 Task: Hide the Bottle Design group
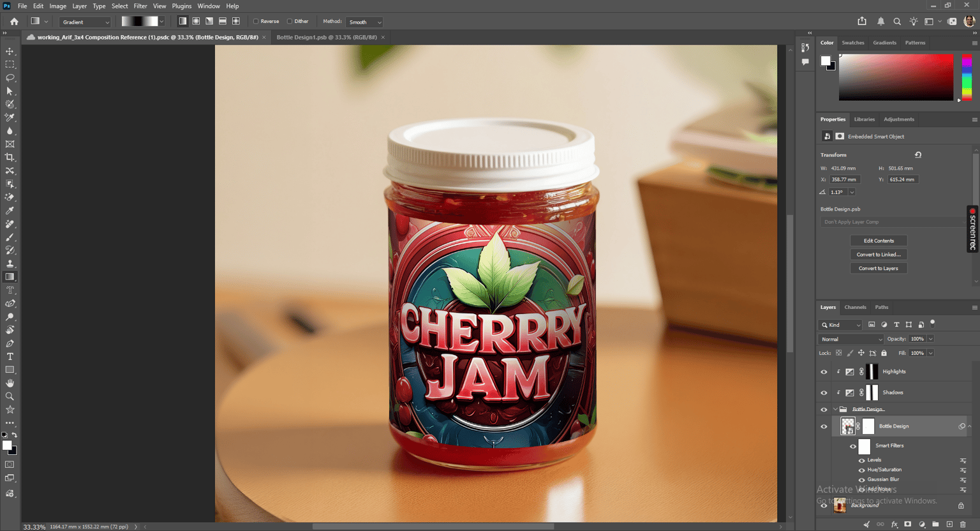[x=824, y=409]
